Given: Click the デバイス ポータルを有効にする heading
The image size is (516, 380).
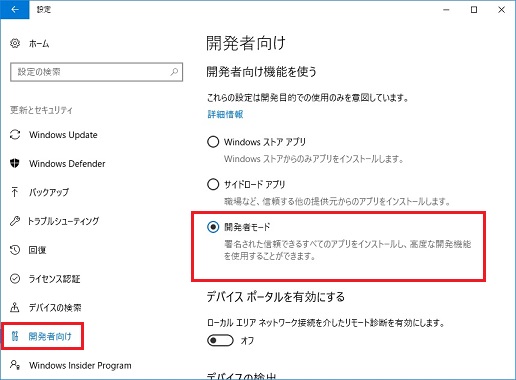Looking at the screenshot, I should [x=276, y=297].
